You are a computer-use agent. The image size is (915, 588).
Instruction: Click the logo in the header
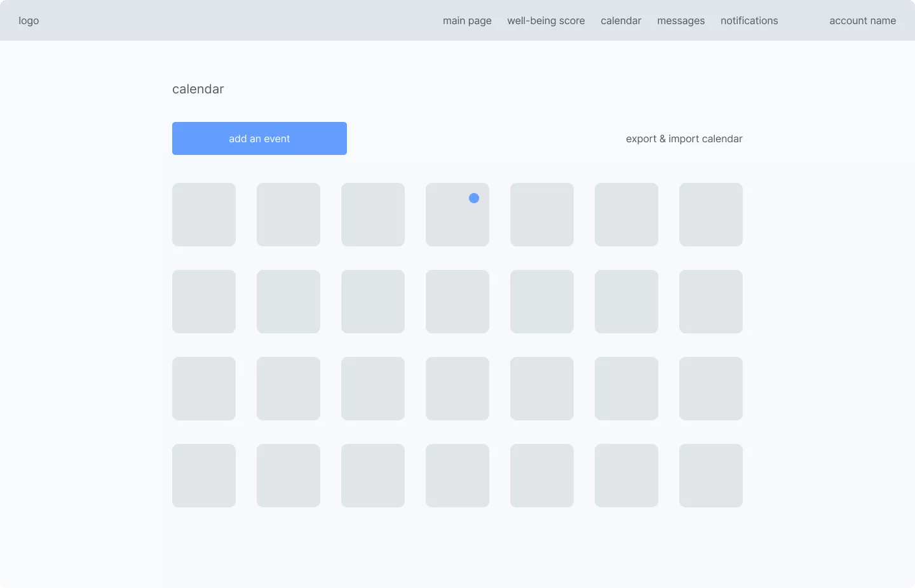29,20
